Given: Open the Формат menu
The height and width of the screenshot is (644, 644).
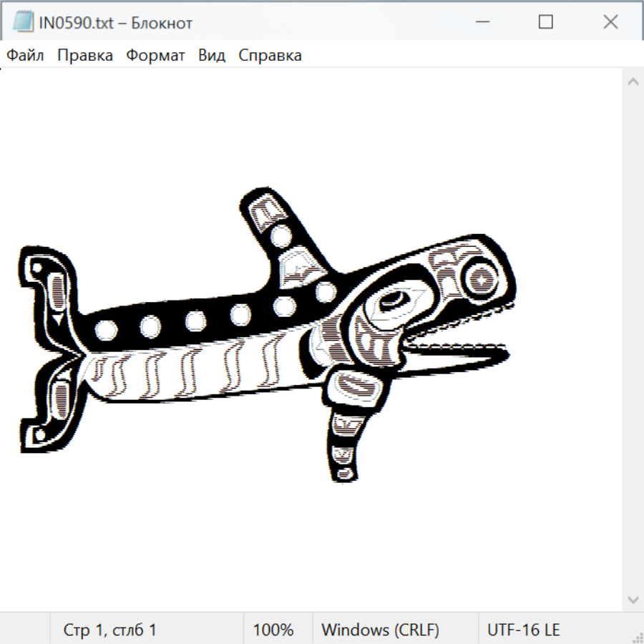Looking at the screenshot, I should 155,55.
